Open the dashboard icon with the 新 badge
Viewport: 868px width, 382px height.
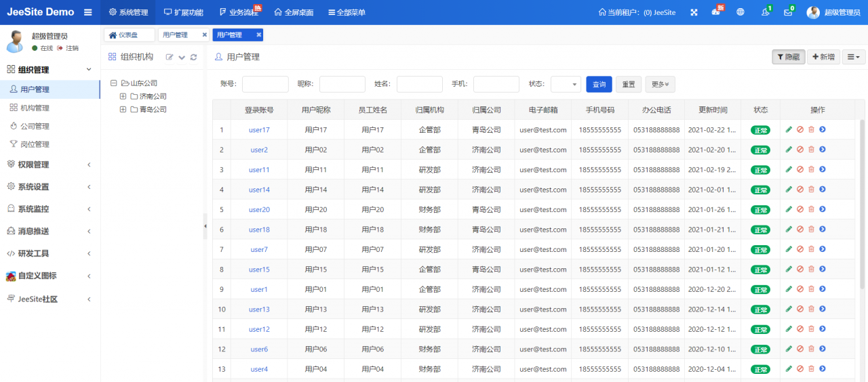tap(716, 12)
